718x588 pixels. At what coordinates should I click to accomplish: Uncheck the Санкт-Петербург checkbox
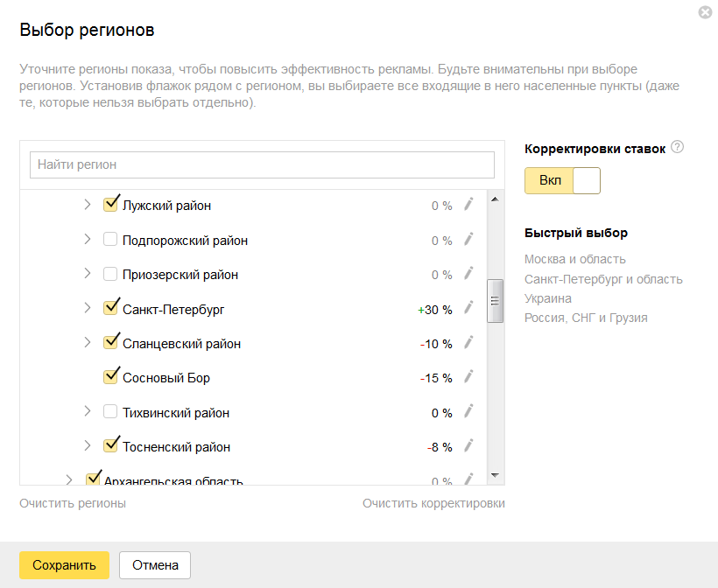tap(110, 308)
